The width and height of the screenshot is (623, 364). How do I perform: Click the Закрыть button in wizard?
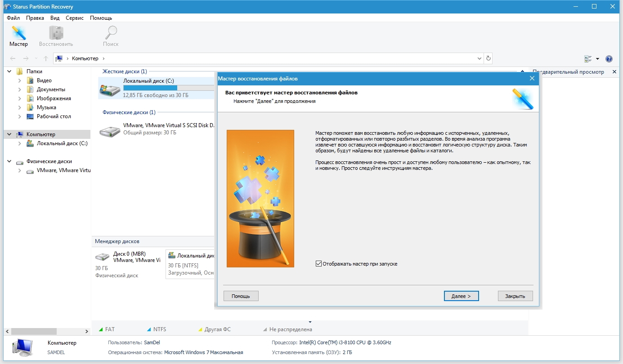point(515,296)
